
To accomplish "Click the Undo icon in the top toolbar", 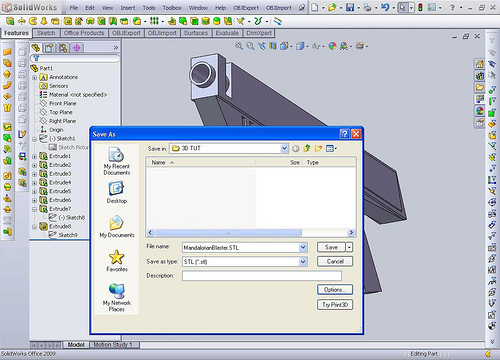I will 385,7.
